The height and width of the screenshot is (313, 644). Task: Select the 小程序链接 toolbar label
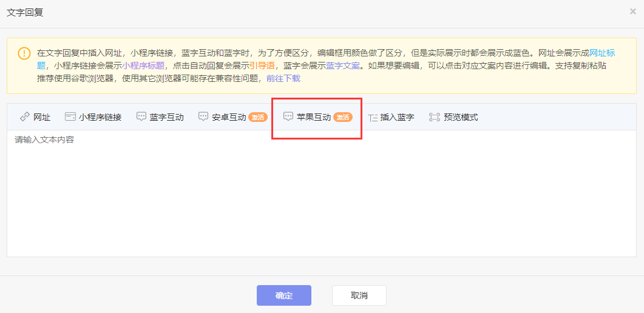pos(100,117)
